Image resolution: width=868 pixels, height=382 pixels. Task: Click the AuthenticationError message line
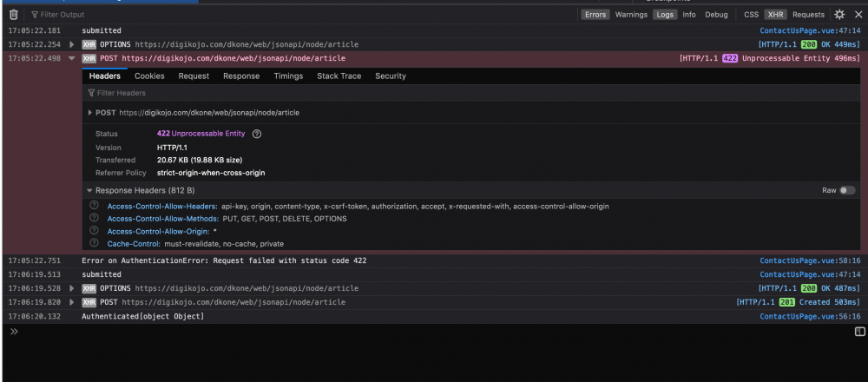224,260
